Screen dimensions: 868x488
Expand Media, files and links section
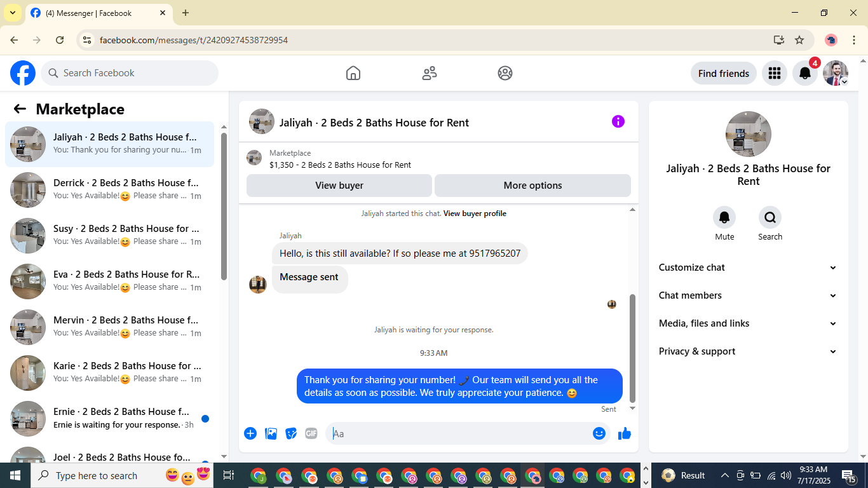click(x=748, y=323)
